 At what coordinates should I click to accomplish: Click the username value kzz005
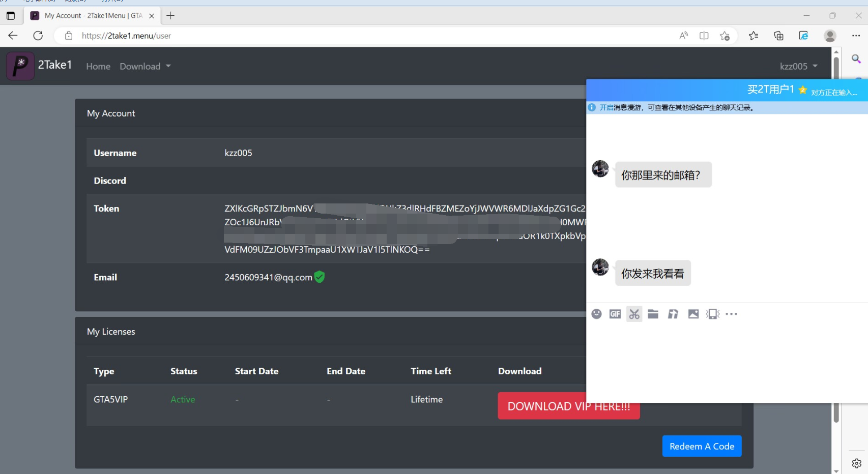238,153
